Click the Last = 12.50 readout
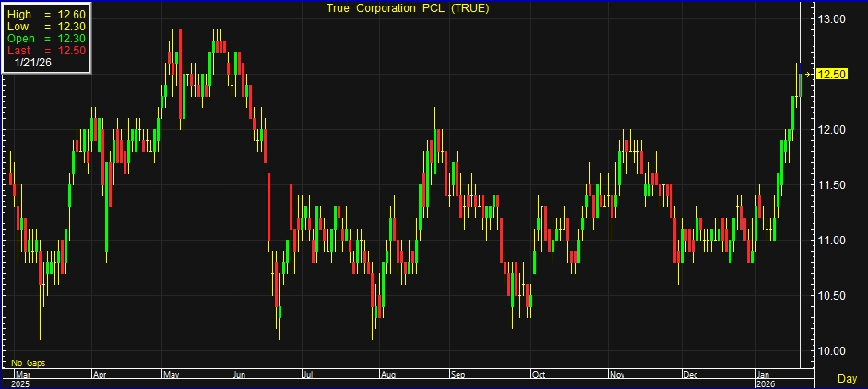The height and width of the screenshot is (389, 868). point(45,50)
